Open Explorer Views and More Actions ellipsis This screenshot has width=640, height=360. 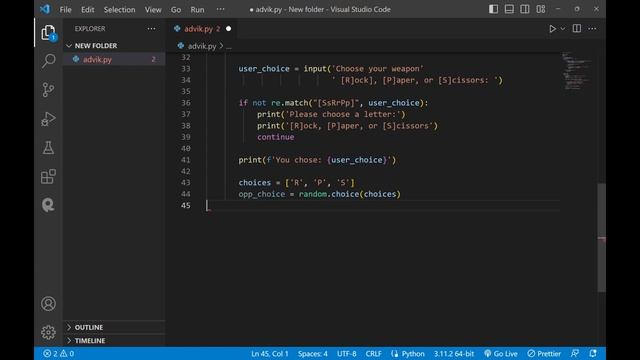click(151, 29)
